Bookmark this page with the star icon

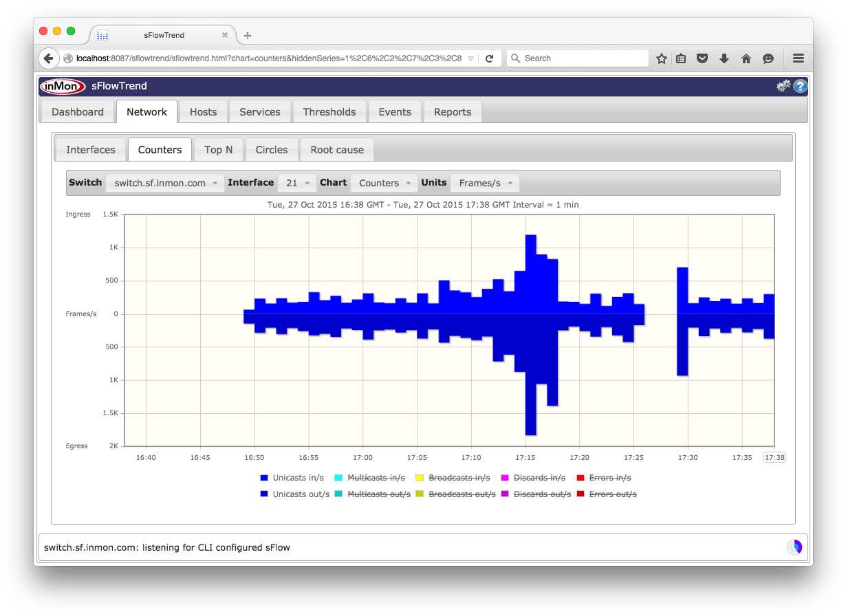click(661, 58)
